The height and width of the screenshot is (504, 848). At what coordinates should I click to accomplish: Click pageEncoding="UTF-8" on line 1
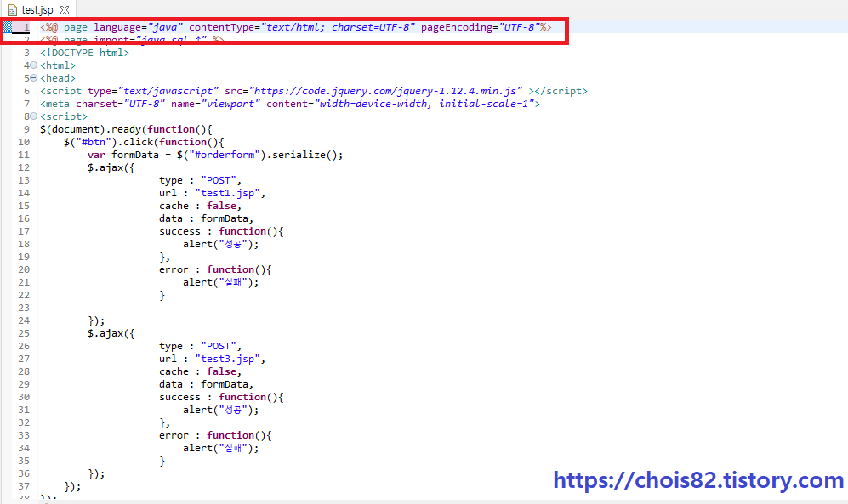(x=481, y=27)
